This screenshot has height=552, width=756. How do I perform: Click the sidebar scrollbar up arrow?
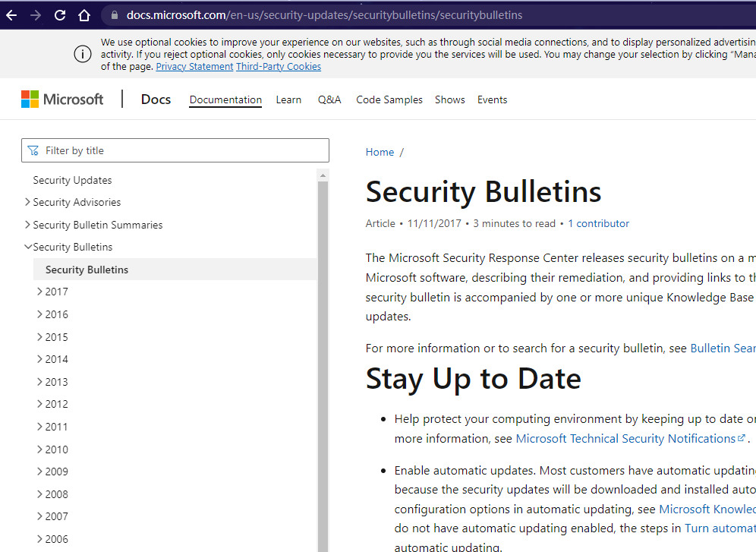coord(323,175)
